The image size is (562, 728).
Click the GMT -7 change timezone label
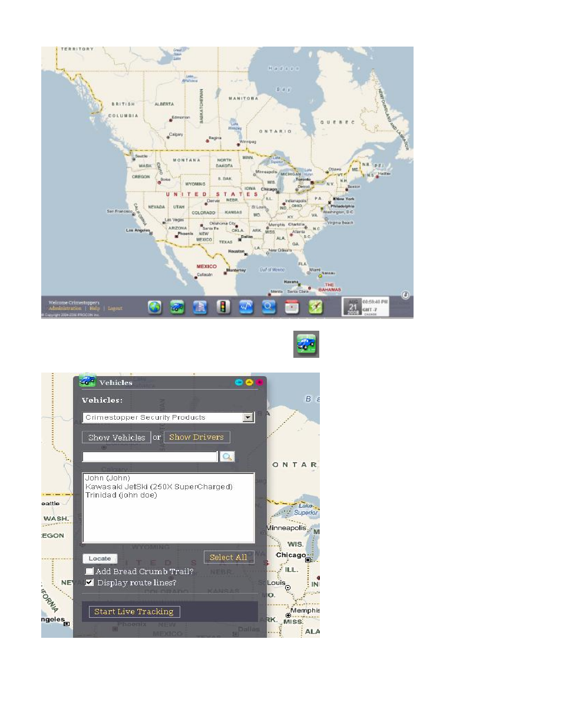[x=370, y=311]
